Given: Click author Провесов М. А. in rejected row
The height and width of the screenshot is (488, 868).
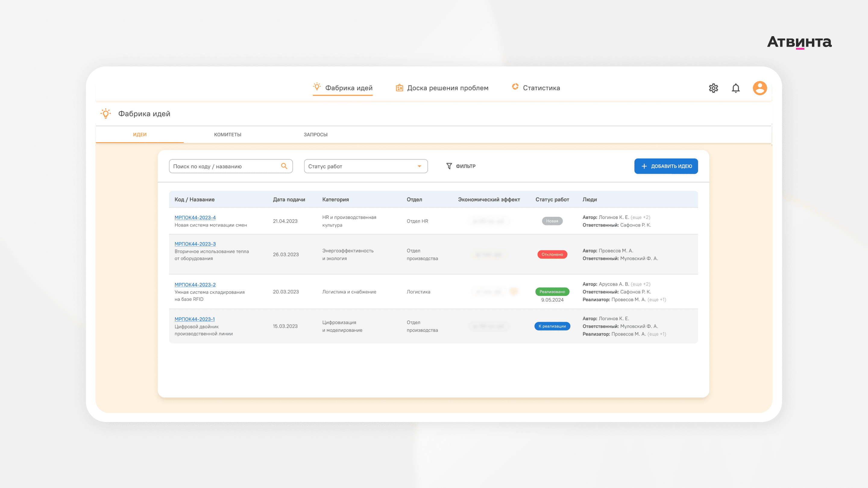Looking at the screenshot, I should 616,251.
